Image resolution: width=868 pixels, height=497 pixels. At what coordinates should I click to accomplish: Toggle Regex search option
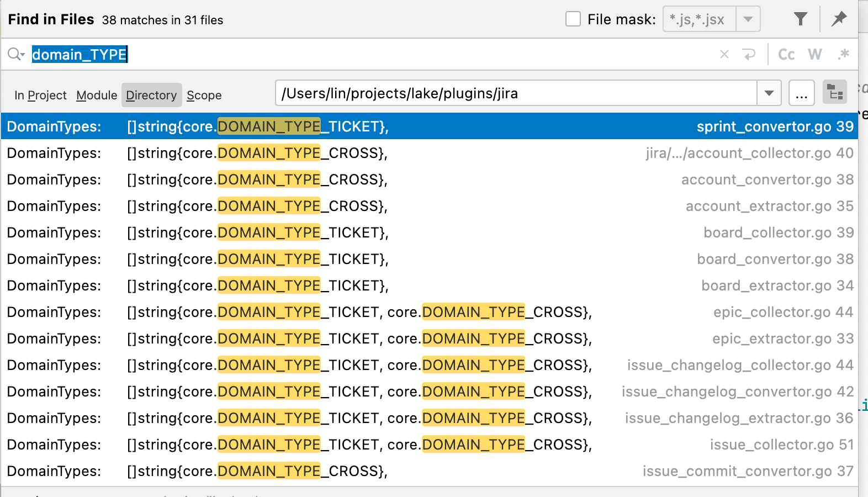click(843, 54)
